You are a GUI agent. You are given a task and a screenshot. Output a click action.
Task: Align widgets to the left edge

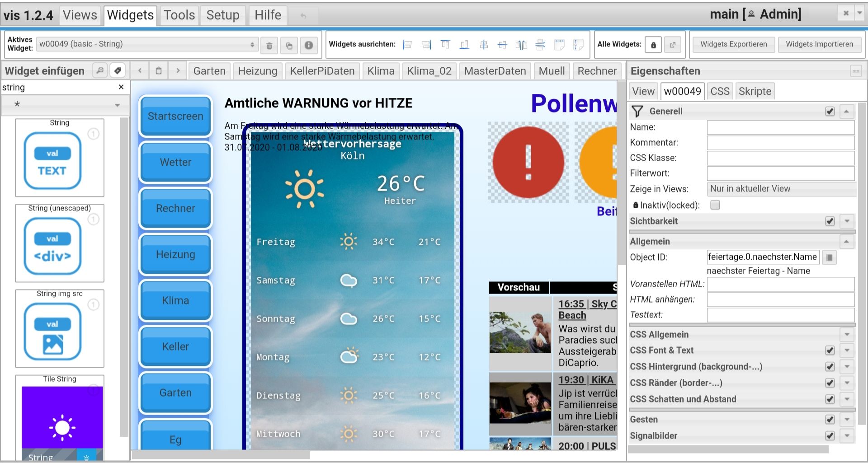click(x=408, y=44)
